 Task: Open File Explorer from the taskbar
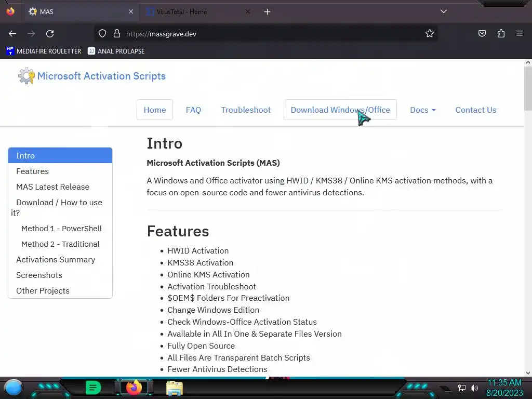(175, 388)
